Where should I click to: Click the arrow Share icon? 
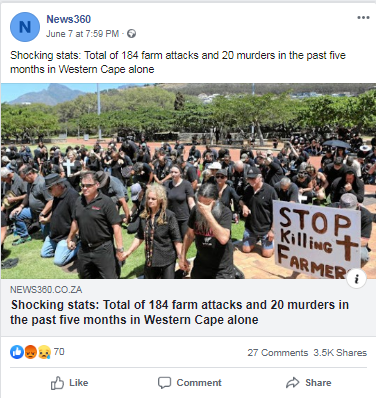pos(293,383)
